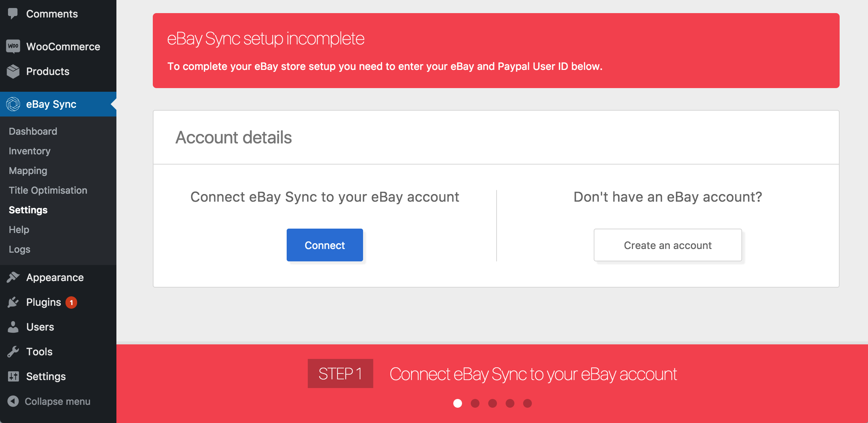Select Title Optimisation from eBay Sync menu
The width and height of the screenshot is (868, 423).
[x=48, y=190]
